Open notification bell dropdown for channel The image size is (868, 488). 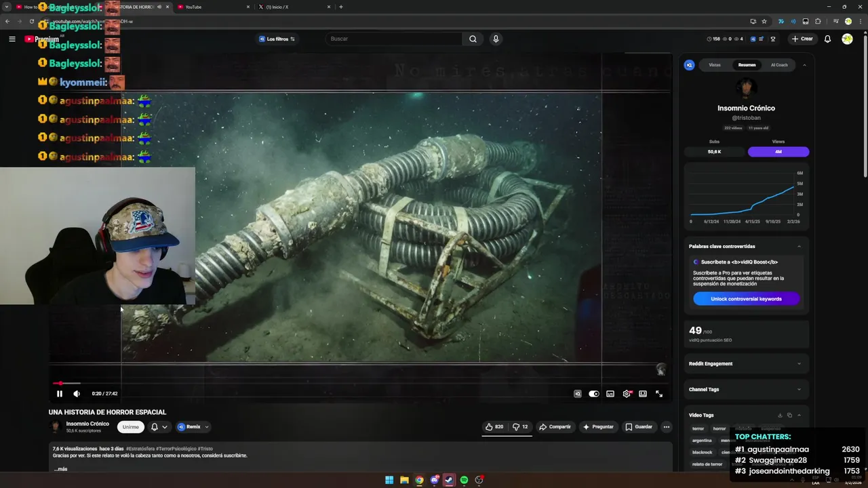click(x=159, y=427)
